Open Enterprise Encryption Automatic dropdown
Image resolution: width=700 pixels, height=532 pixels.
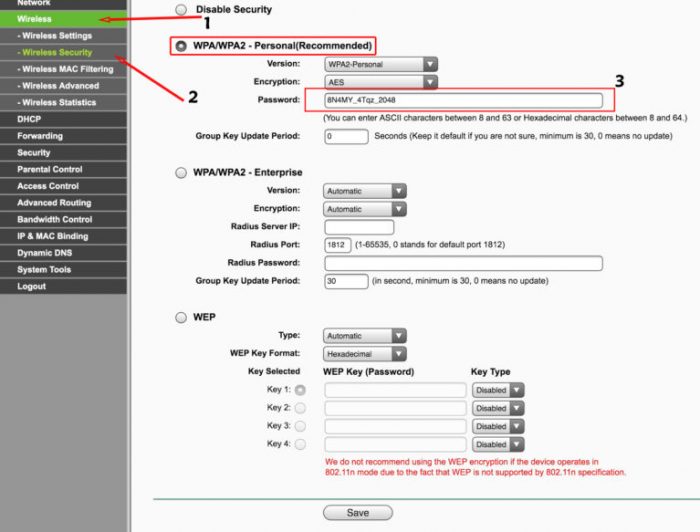click(365, 209)
